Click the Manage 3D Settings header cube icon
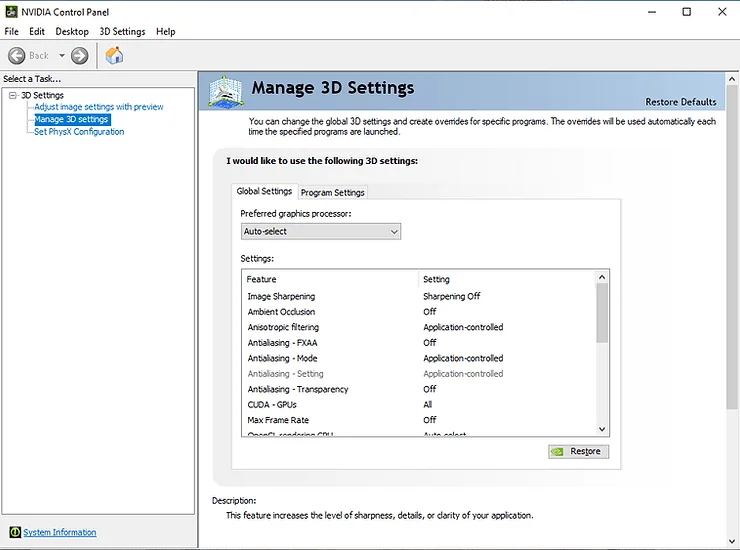Image resolution: width=740 pixels, height=550 pixels. point(226,91)
